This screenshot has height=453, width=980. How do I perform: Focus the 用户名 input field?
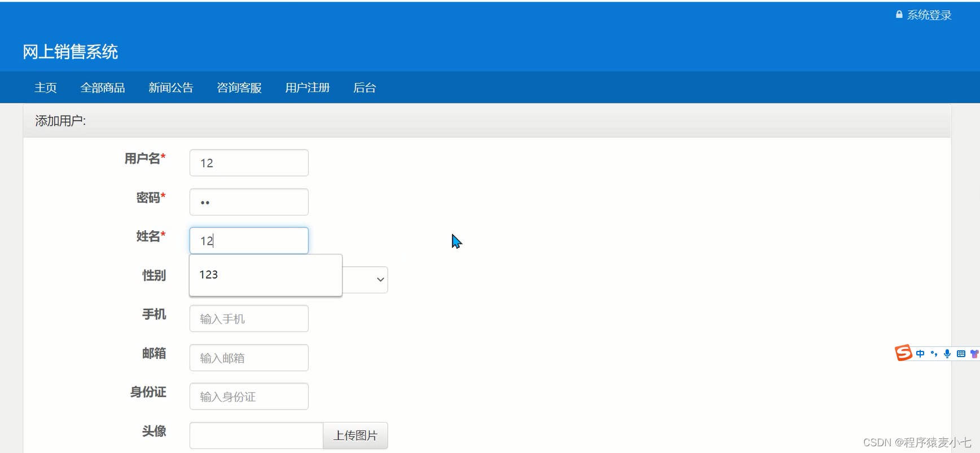click(249, 162)
